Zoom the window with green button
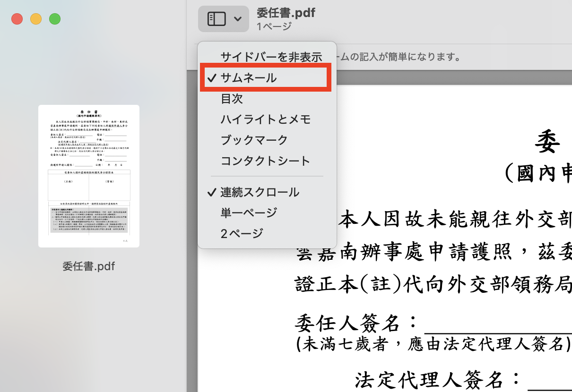This screenshot has width=572, height=392. 55,19
